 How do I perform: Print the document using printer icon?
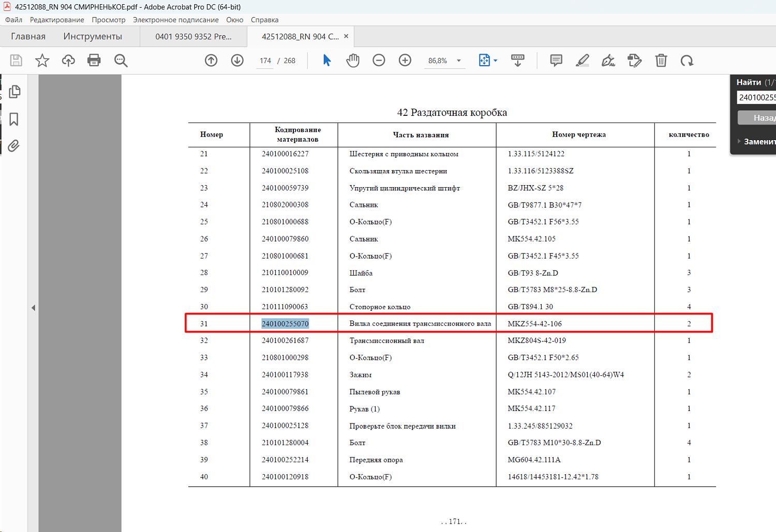click(x=94, y=60)
